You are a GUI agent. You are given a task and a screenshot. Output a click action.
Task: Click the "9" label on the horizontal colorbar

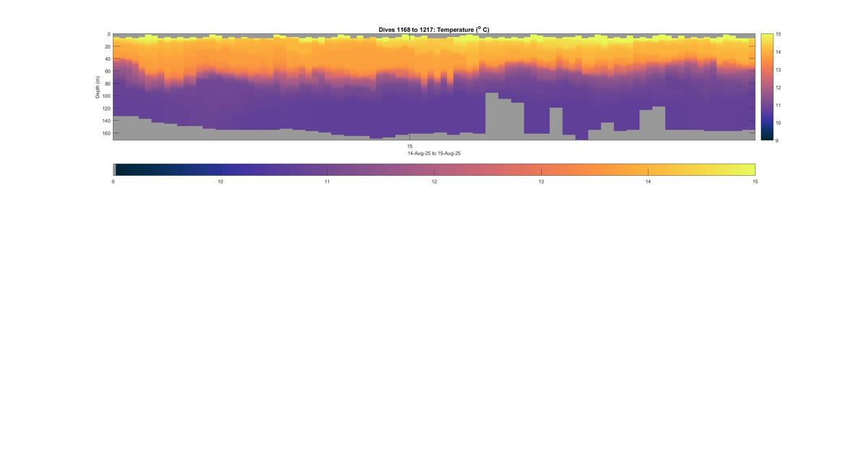113,182
